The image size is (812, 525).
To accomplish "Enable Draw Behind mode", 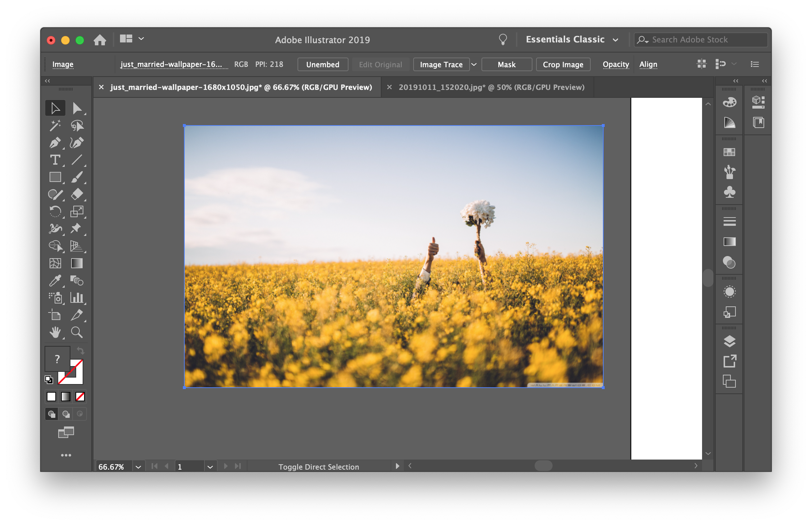I will click(66, 414).
